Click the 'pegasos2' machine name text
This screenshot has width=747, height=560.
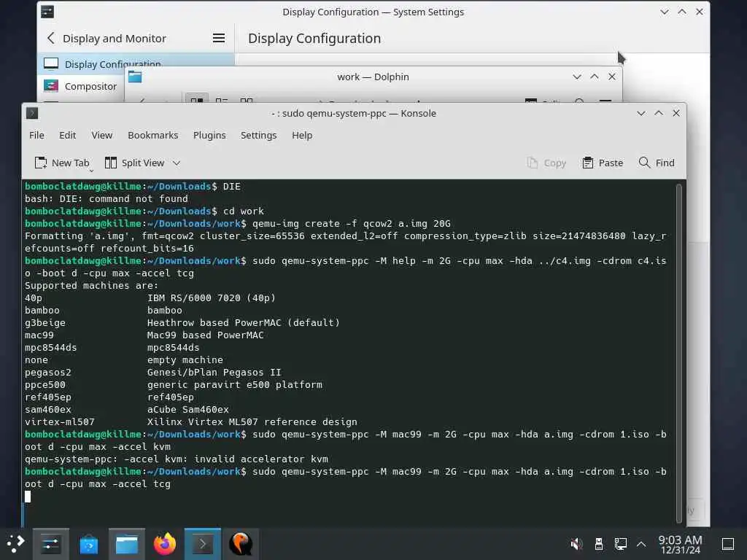coord(47,372)
